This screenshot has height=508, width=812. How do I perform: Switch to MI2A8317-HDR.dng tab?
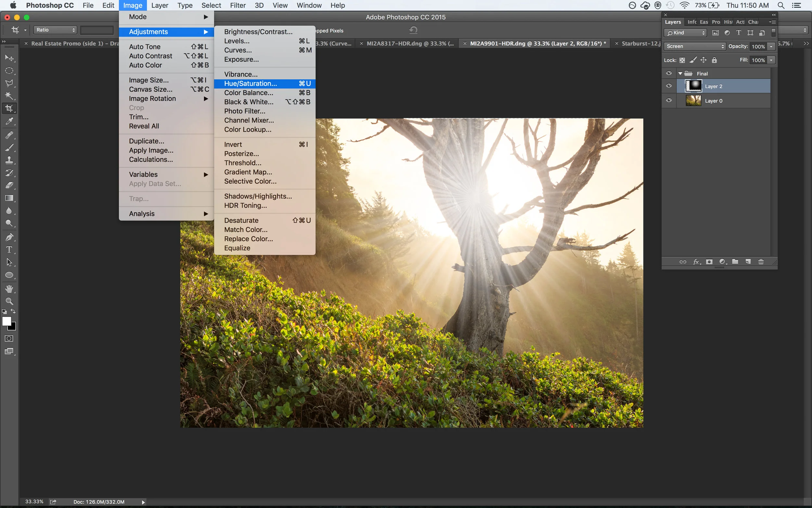(x=410, y=43)
